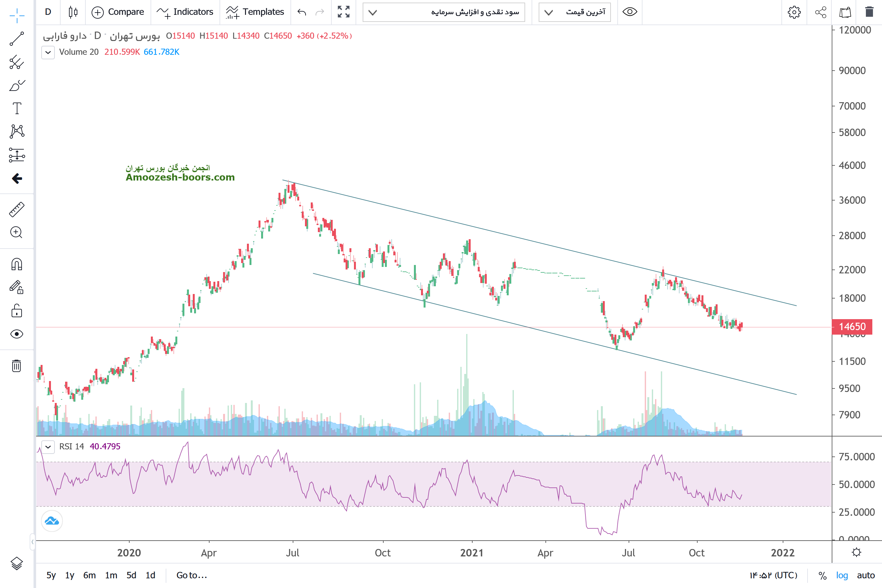Open the Indicators menu
The image size is (882, 588).
pos(185,12)
